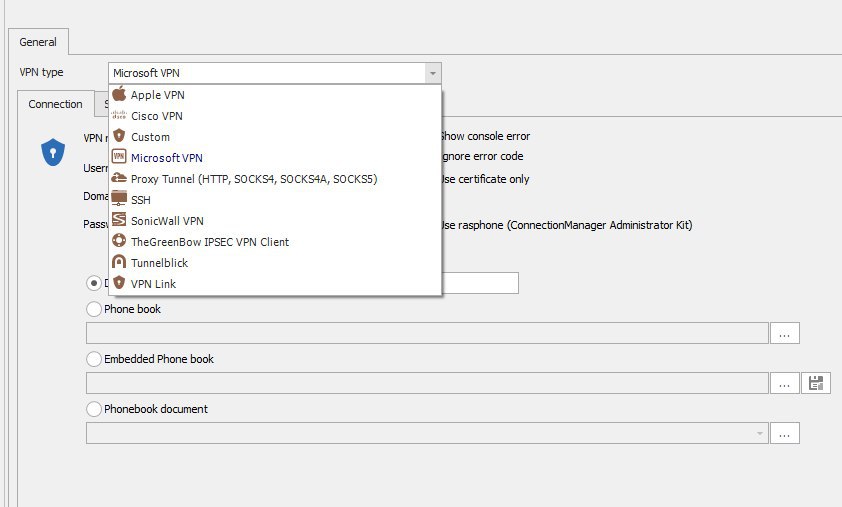Click the VPN Link shield icon
This screenshot has width=842, height=507.
click(x=119, y=283)
